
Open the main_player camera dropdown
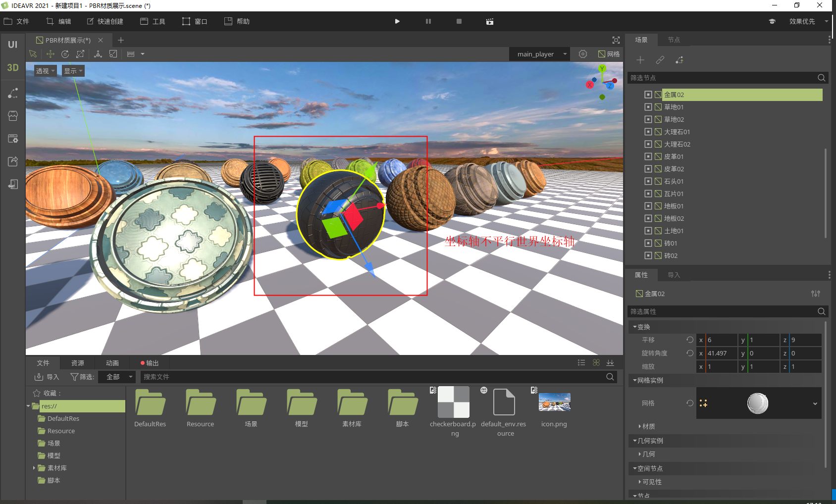(x=540, y=54)
